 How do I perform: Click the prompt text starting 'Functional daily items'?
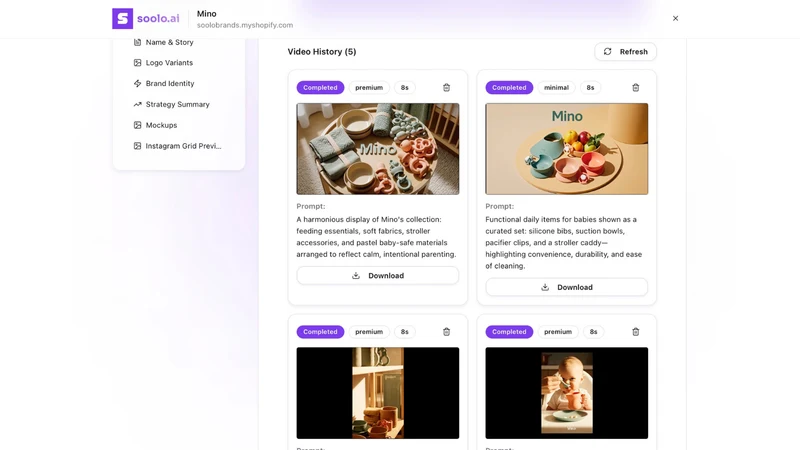[x=564, y=242]
